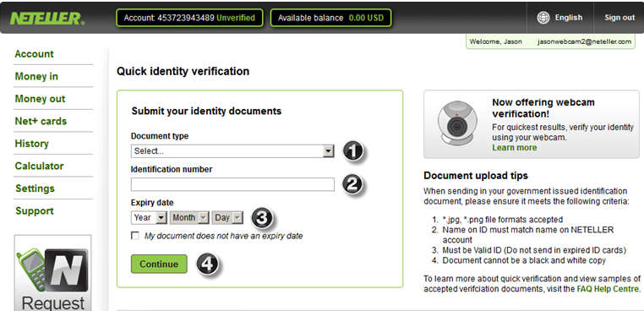Open the History section
The image size is (644, 311).
pos(31,144)
